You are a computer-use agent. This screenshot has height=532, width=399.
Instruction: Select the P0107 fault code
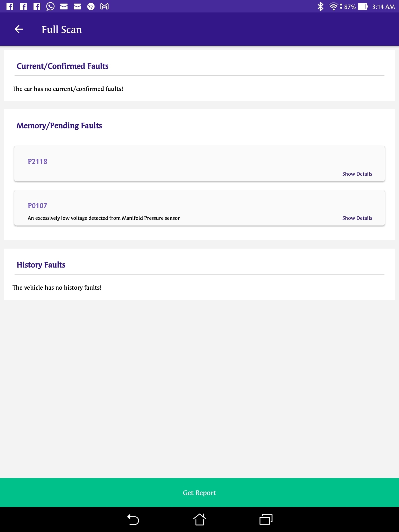(38, 206)
